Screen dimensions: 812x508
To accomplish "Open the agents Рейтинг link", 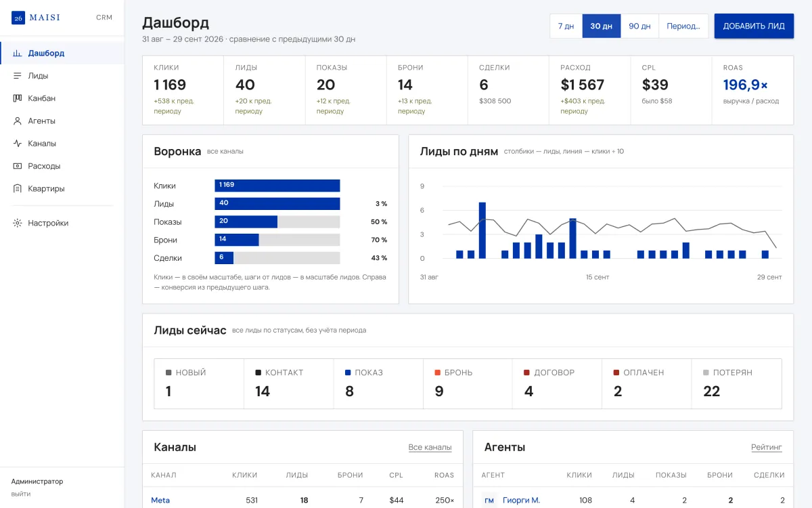I will tap(767, 448).
